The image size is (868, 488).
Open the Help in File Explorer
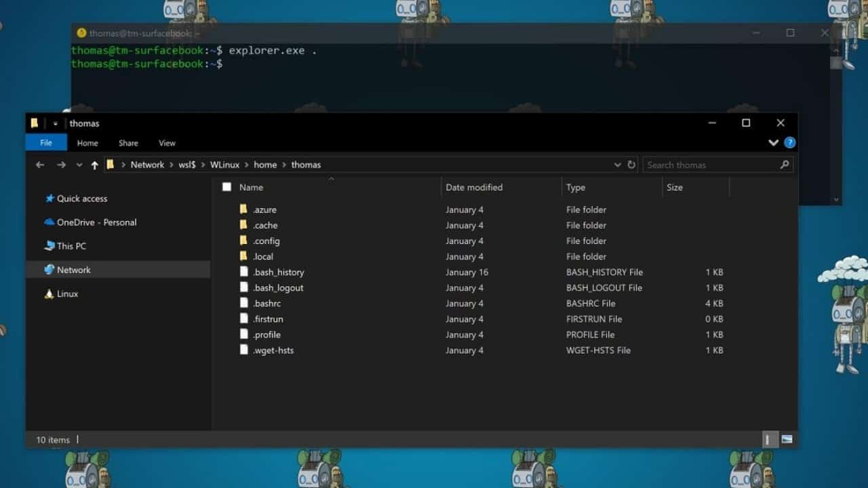(x=789, y=142)
